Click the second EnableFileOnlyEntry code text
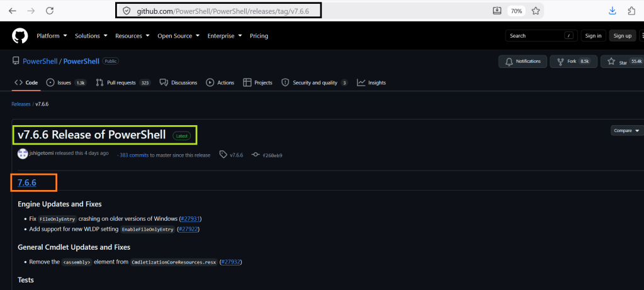This screenshot has width=644, height=290. coord(147,229)
